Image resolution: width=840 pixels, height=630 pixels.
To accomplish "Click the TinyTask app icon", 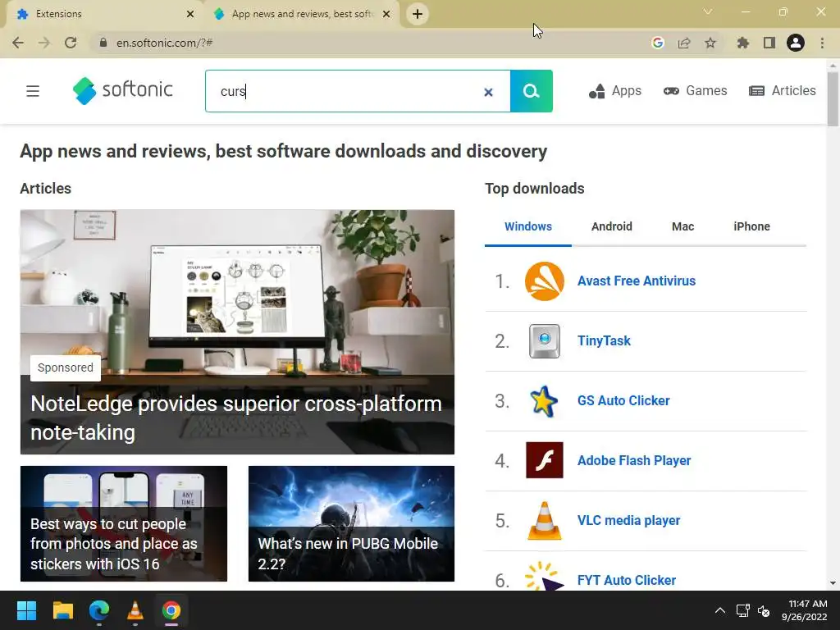I will [545, 341].
